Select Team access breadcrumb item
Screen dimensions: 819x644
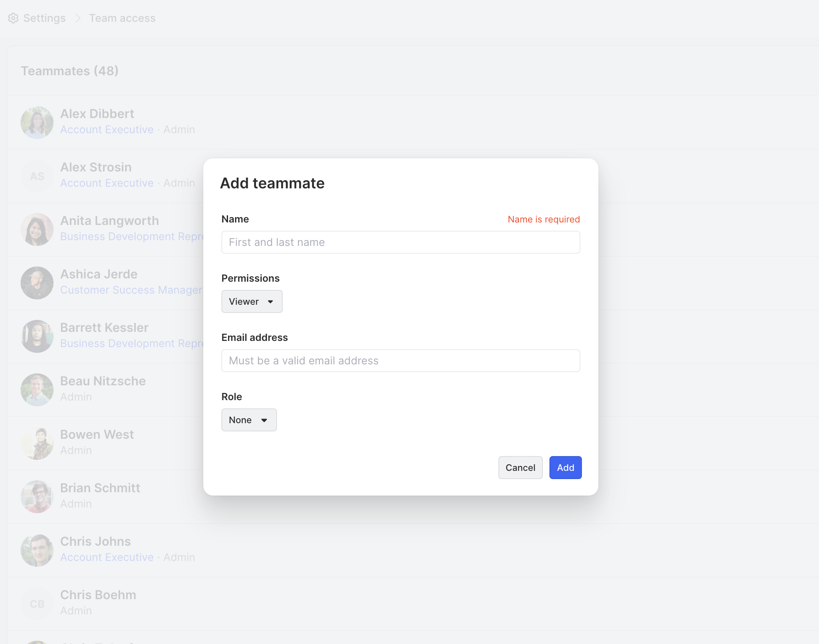tap(122, 18)
